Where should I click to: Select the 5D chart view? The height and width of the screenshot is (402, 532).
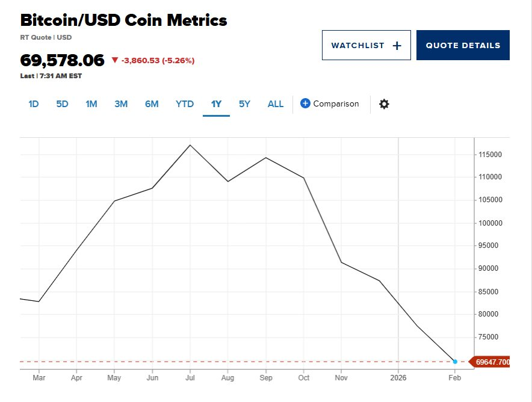[62, 104]
